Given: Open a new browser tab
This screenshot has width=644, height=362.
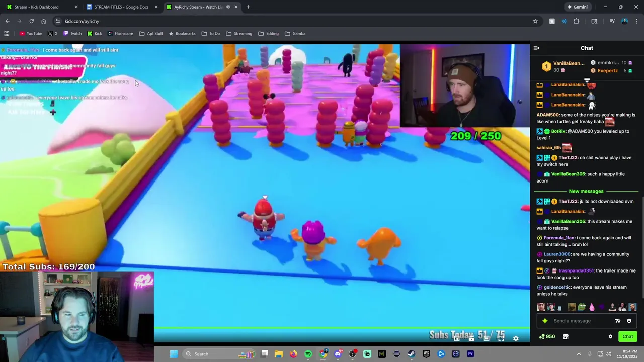Looking at the screenshot, I should pyautogui.click(x=248, y=7).
